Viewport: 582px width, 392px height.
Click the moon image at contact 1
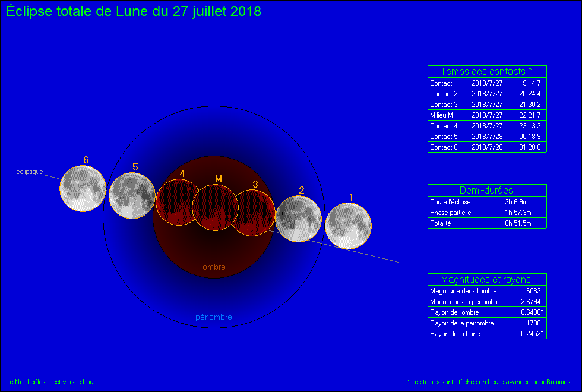click(x=348, y=226)
